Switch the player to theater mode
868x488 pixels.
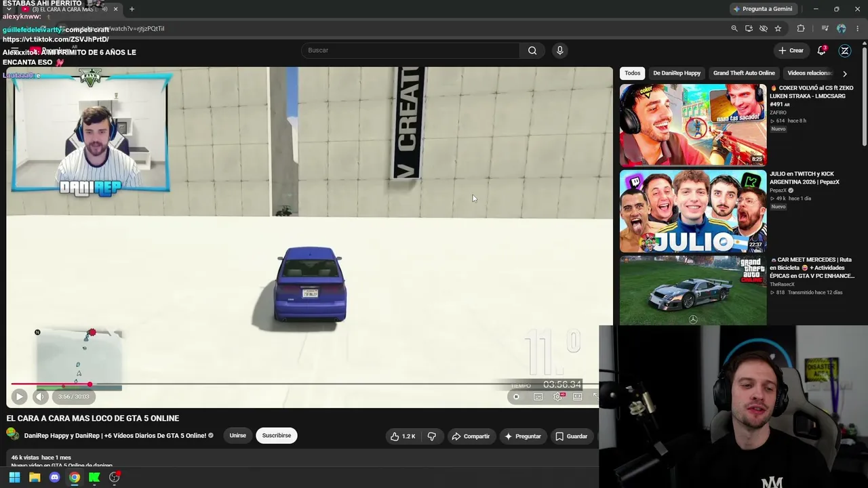coord(578,396)
